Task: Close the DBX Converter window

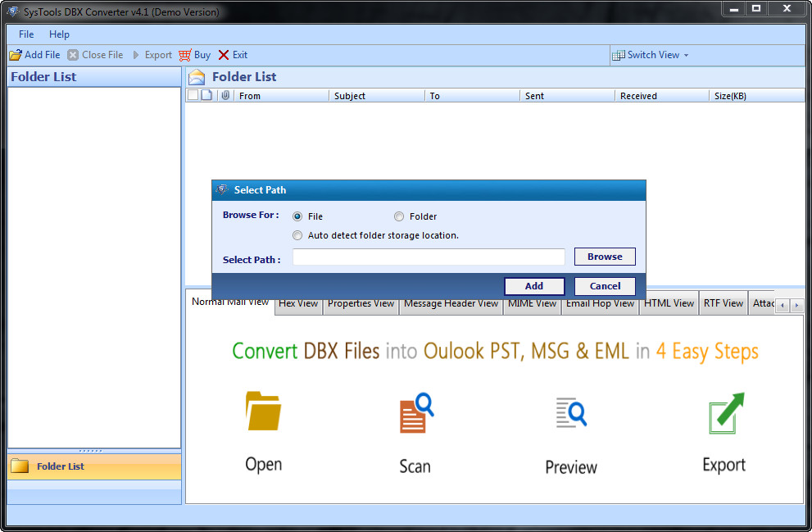Action: pos(787,8)
